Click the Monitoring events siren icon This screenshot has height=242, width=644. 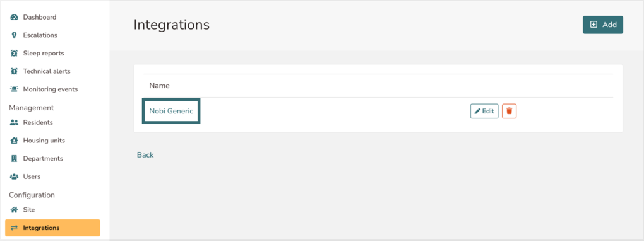tap(15, 89)
